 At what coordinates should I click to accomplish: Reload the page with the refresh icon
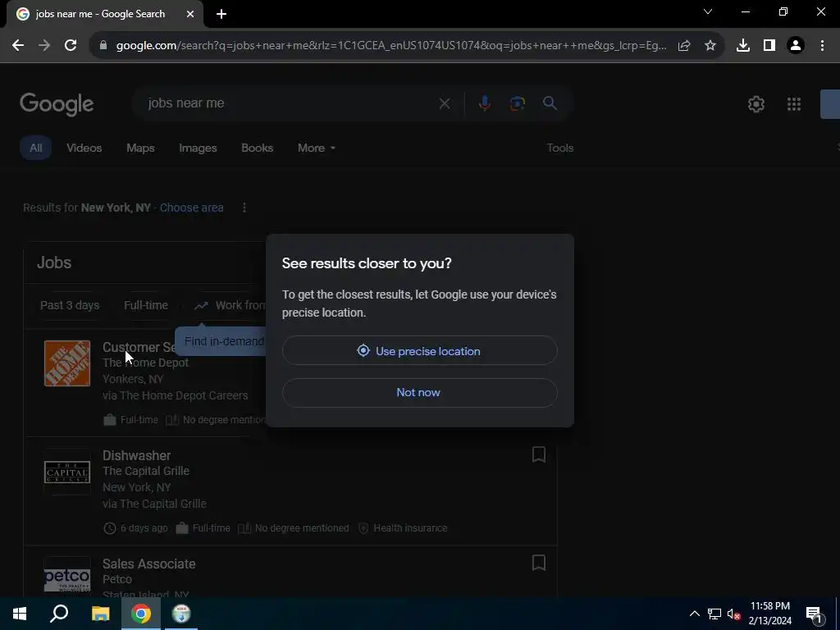point(71,46)
